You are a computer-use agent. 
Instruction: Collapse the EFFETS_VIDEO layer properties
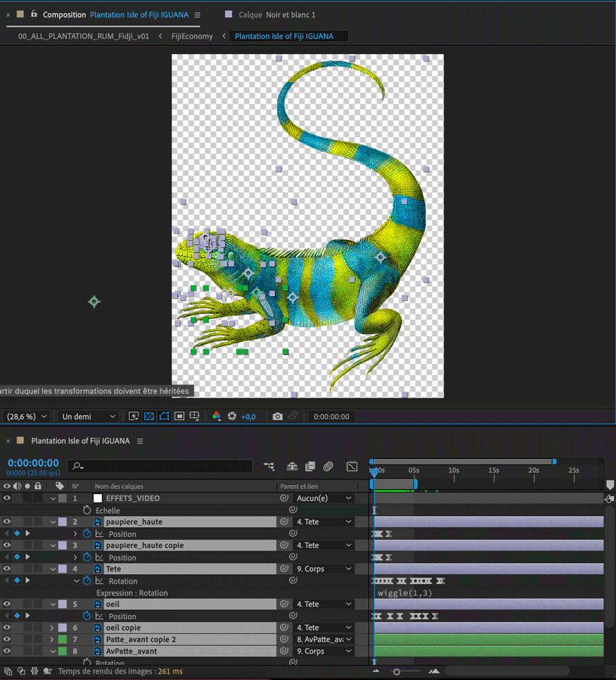pos(53,498)
